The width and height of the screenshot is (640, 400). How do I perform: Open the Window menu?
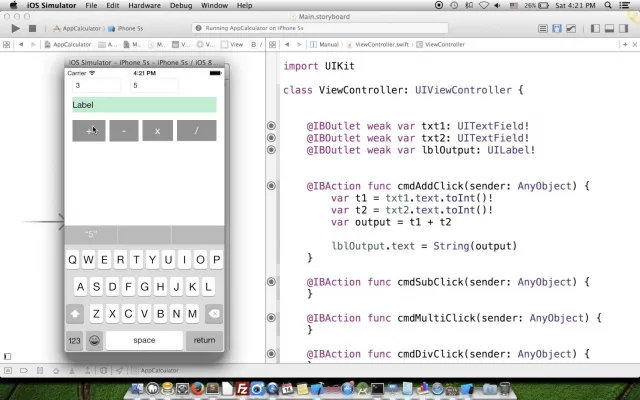click(x=214, y=5)
